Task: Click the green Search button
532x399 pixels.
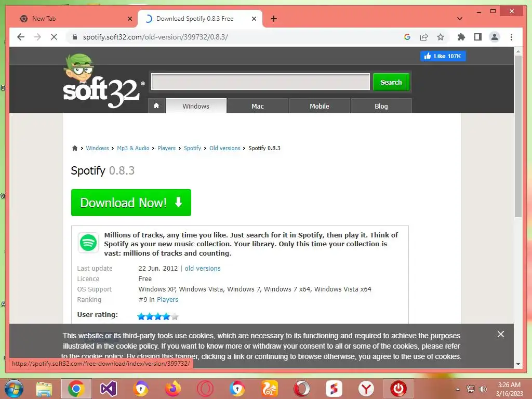Action: click(x=391, y=82)
